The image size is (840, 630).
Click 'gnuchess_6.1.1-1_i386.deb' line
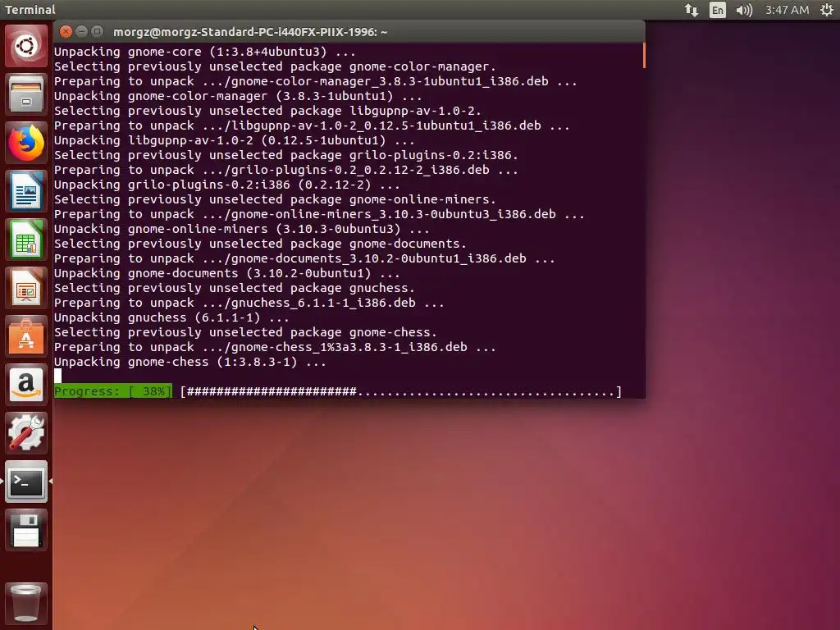tap(249, 303)
